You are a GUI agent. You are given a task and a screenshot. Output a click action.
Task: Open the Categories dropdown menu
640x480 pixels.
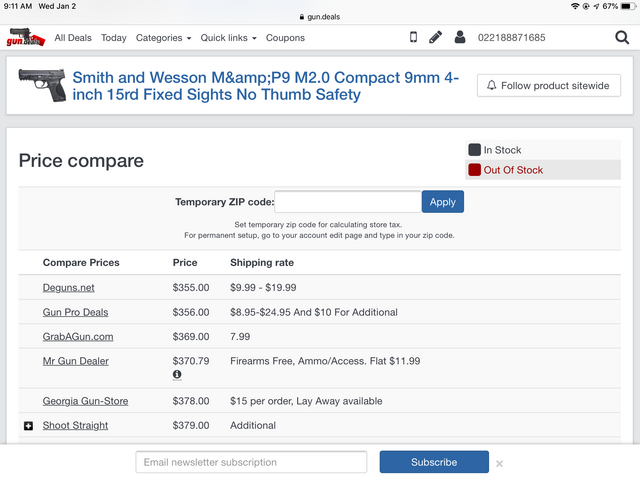(x=163, y=38)
